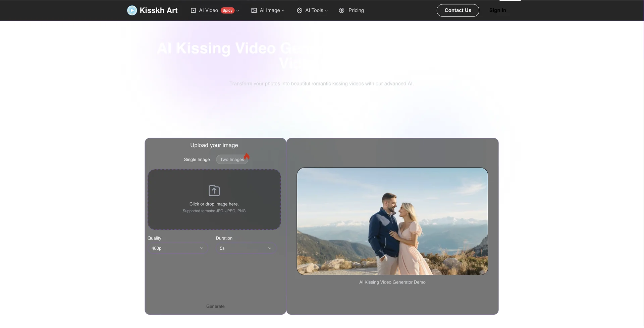Click the Generate button
644x328 pixels.
[215, 306]
